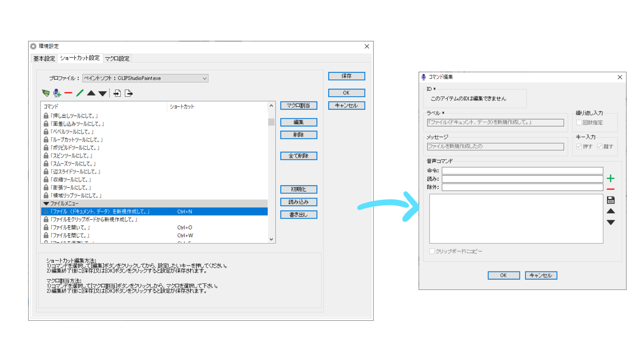
Task: Switch to the マクロ設定 tab
Action: pos(117,59)
